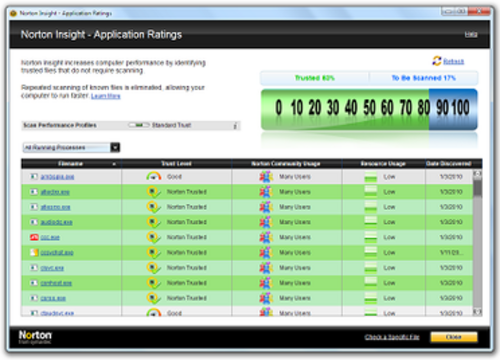The image size is (500, 360).
Task: Click the 0 to 100 trust meter gauge
Action: point(369,109)
